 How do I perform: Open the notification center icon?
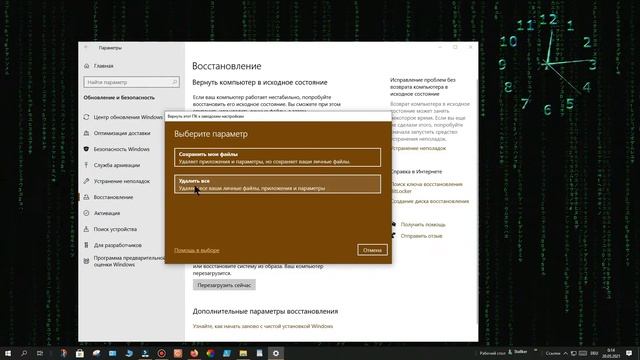click(629, 353)
